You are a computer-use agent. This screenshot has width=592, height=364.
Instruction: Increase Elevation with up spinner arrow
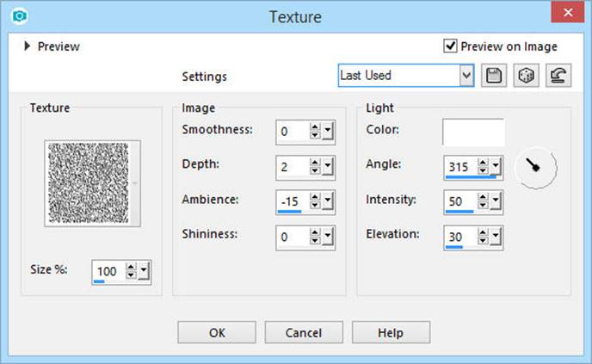(483, 233)
